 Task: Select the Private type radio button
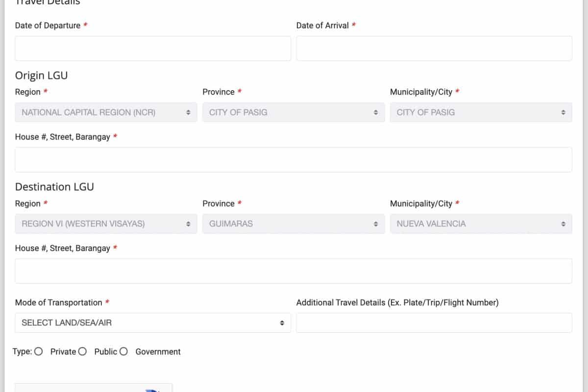tap(39, 351)
